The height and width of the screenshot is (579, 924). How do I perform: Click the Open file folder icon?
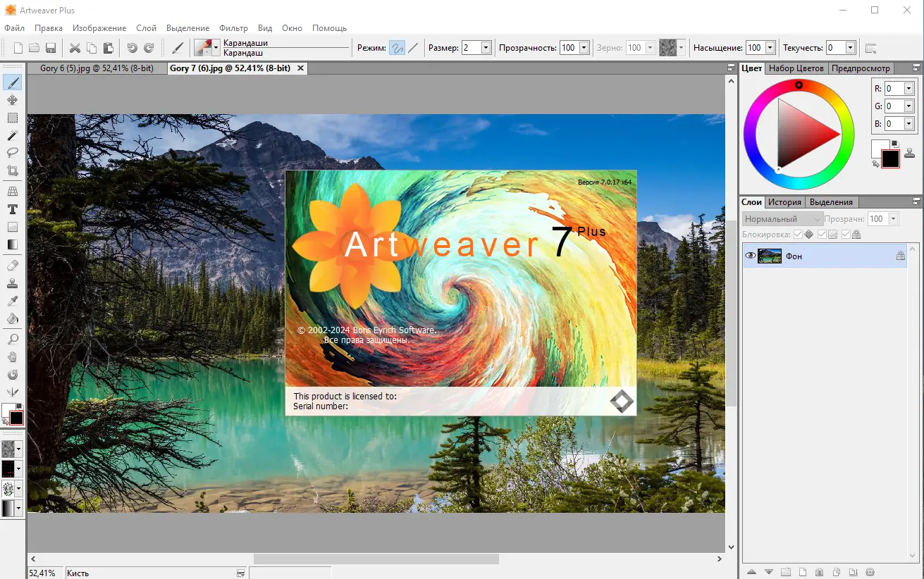34,48
